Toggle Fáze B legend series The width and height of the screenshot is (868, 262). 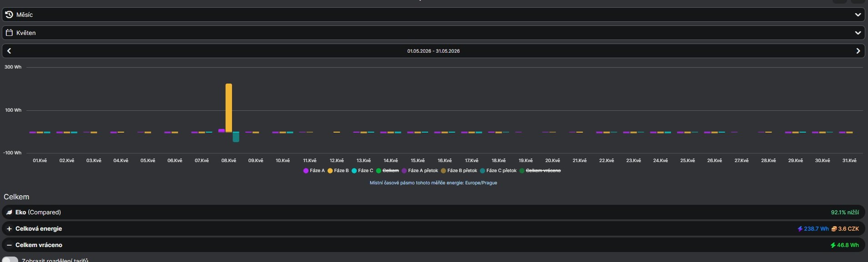point(338,171)
